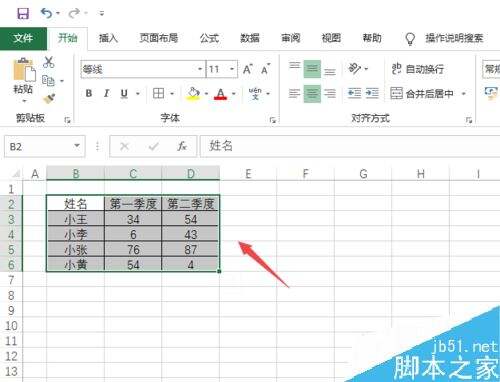This screenshot has height=382, width=500.
Task: Switch to the 页面布局 tab
Action: coord(159,38)
